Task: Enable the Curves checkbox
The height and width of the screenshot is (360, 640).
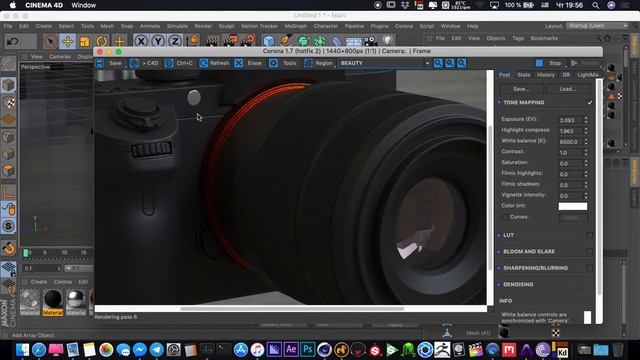Action: (505, 217)
